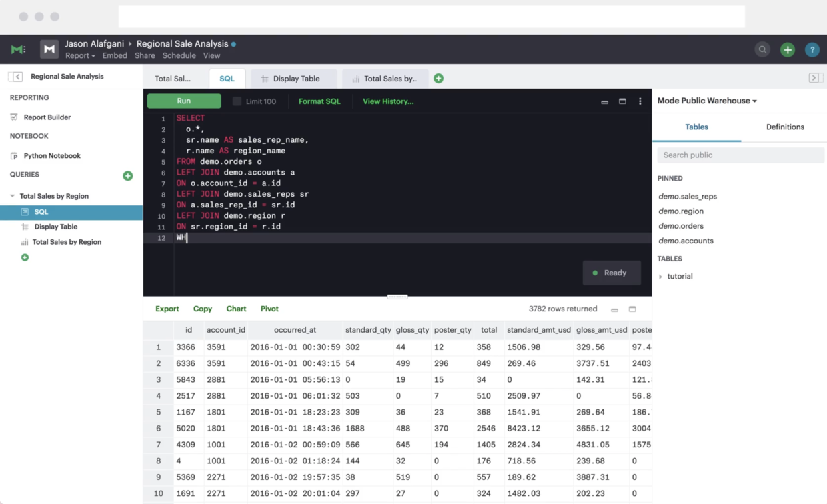Focus the Search public input field
Viewport: 827px width, 504px height.
coord(740,155)
